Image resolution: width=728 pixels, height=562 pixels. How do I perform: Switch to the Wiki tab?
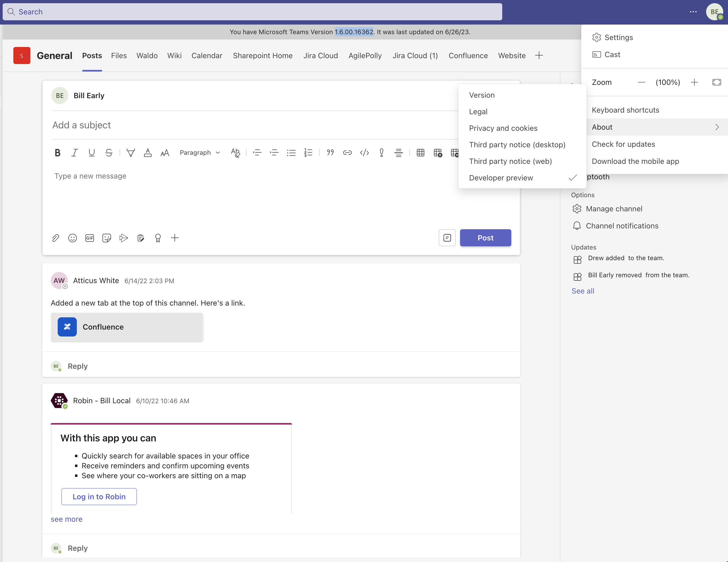point(174,55)
